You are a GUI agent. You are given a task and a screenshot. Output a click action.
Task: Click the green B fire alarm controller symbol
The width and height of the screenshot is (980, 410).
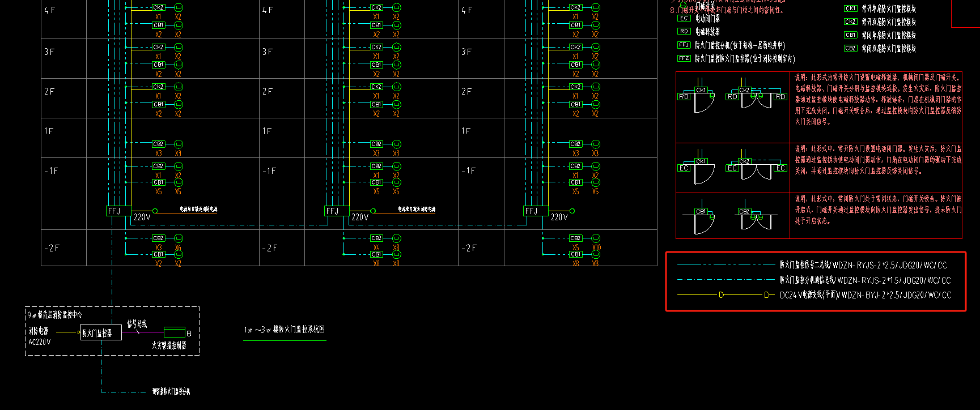point(175,332)
